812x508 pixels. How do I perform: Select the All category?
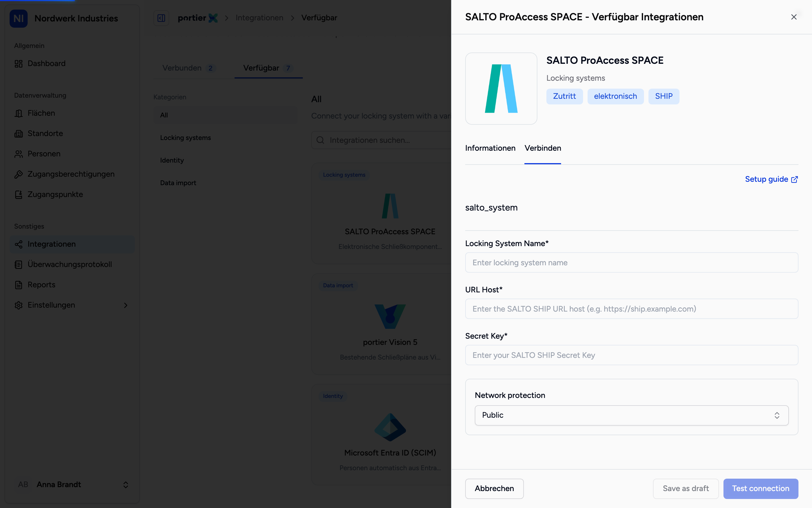tap(225, 115)
